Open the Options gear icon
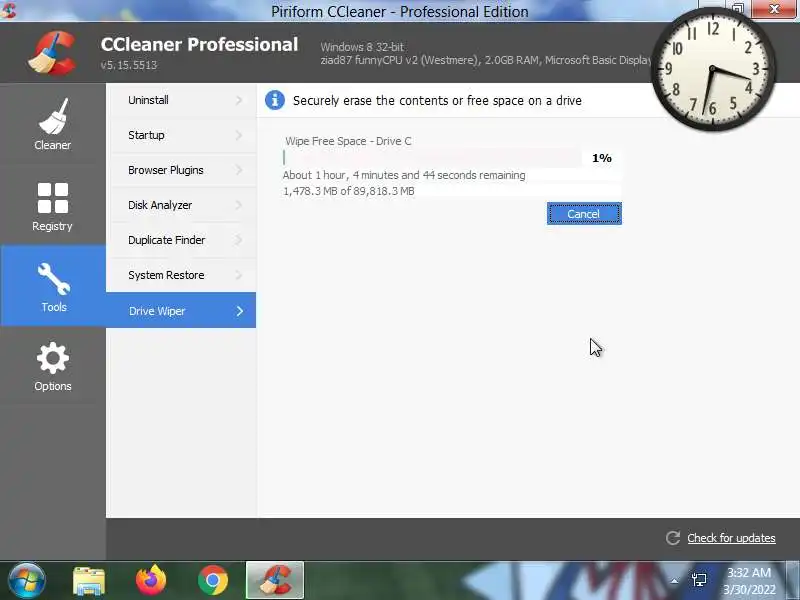The image size is (800, 600). (x=53, y=358)
